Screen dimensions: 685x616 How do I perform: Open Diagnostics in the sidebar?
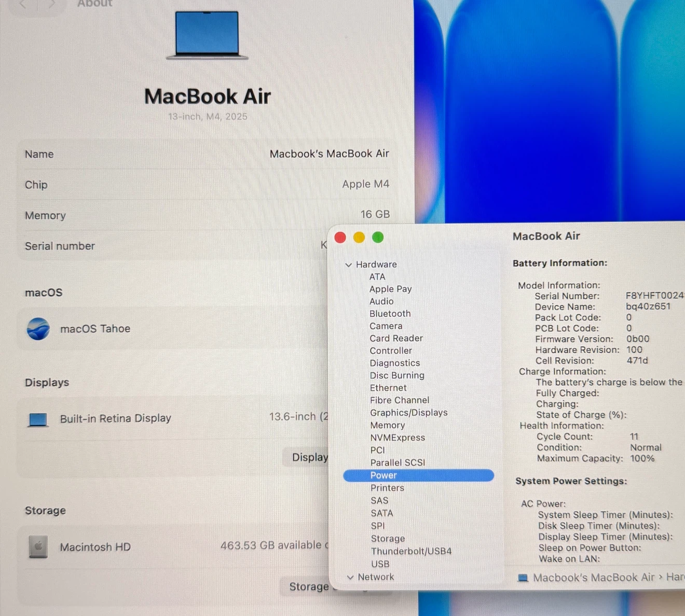[395, 363]
